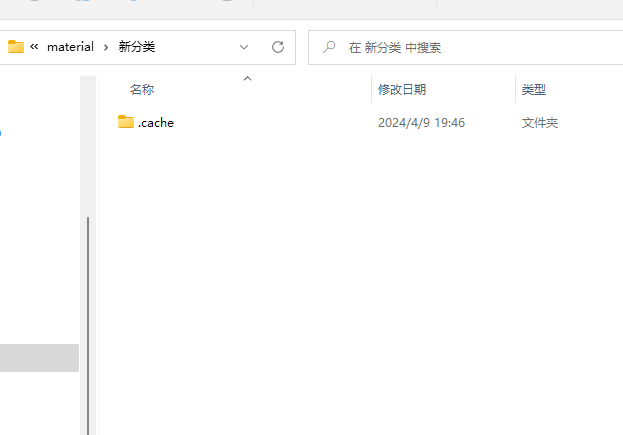Sort files by 修改日期 column header
623x435 pixels.
pos(402,90)
